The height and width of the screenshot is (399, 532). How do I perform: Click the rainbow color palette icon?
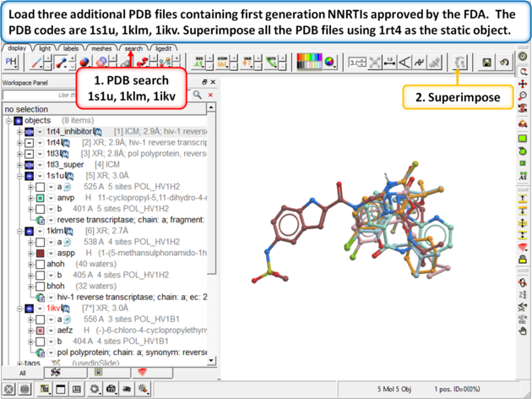click(309, 63)
